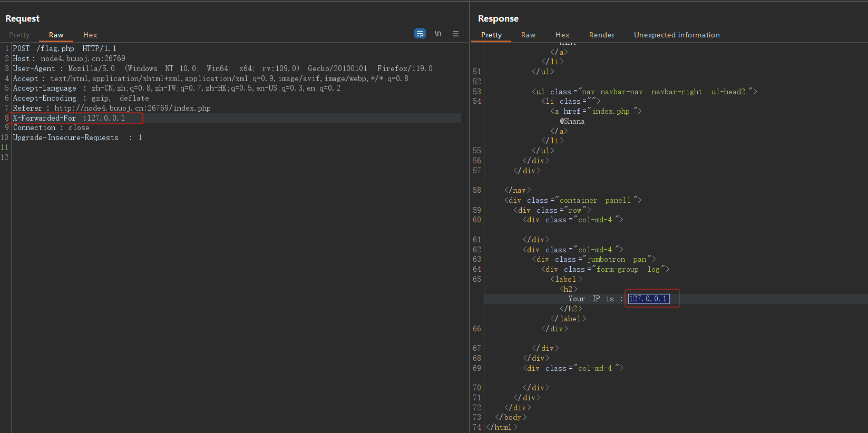
Task: Click the div class form-group log line
Action: point(606,269)
